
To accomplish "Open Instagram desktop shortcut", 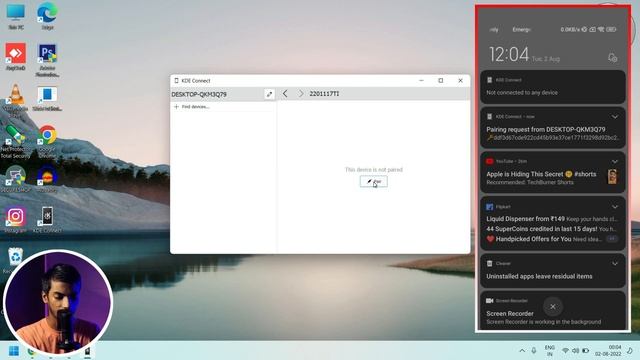I will tap(16, 220).
